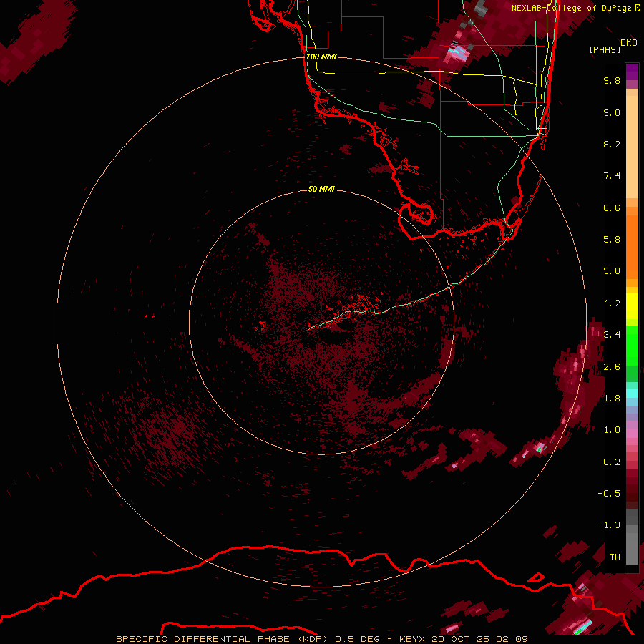Click the -0.5 value on the color scale

point(609,494)
